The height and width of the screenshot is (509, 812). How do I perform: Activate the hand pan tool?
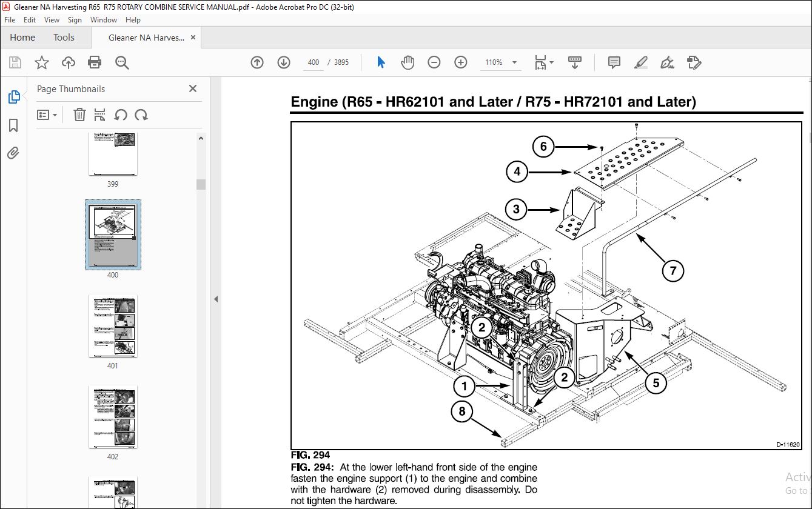(x=408, y=62)
